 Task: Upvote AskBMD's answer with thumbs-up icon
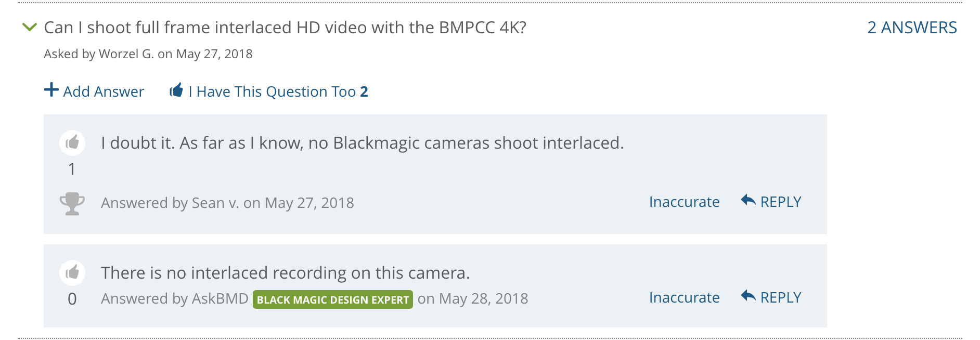point(72,272)
